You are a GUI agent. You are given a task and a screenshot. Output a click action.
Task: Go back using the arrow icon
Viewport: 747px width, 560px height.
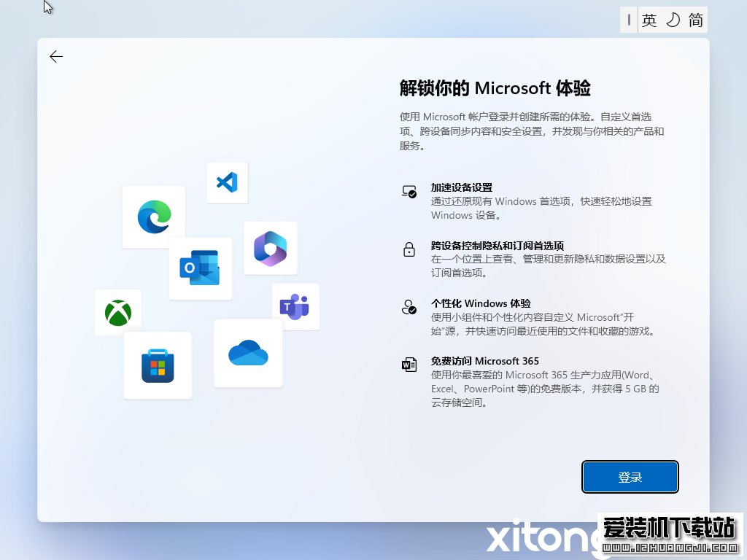pos(56,57)
